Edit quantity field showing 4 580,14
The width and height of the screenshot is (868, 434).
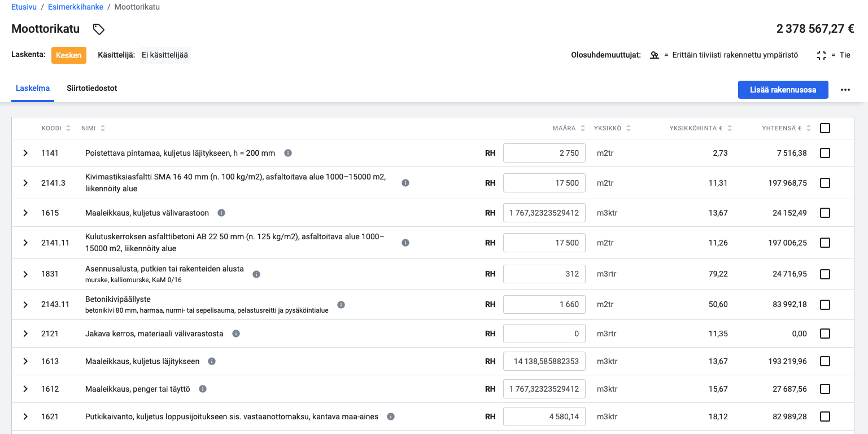pos(544,417)
